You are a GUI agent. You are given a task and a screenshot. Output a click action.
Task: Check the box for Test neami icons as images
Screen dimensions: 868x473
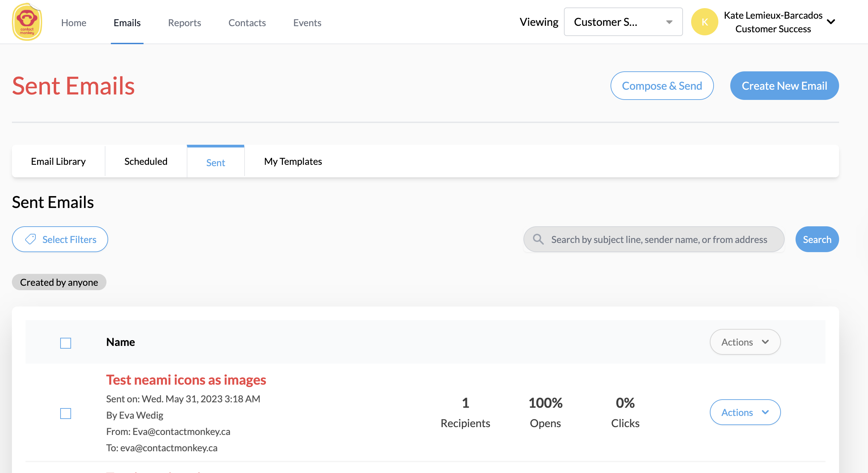pos(66,413)
